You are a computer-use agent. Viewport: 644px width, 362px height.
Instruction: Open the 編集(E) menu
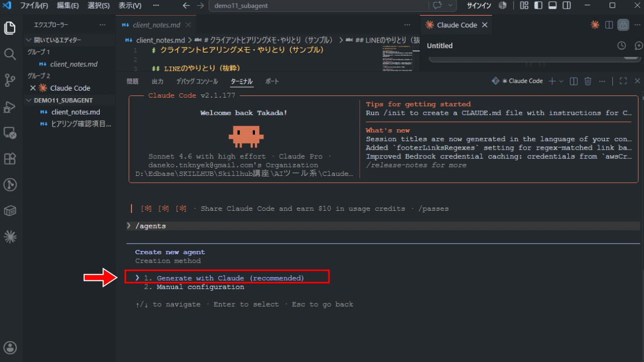[x=68, y=5]
